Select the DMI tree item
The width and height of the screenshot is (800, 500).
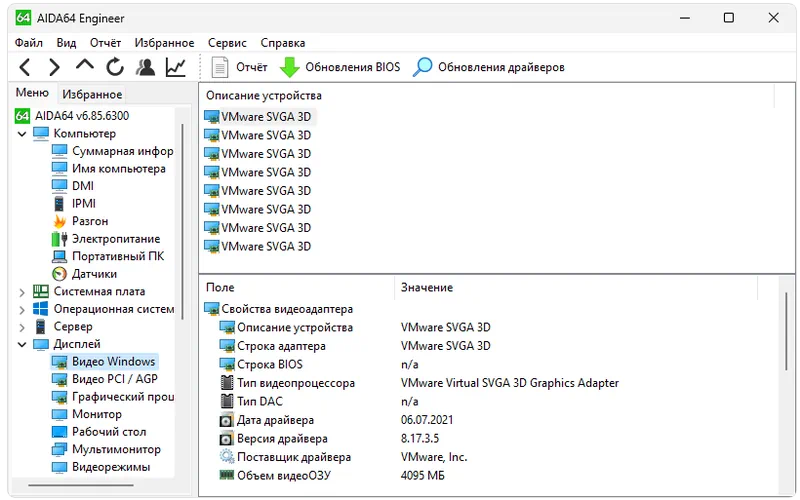point(73,186)
